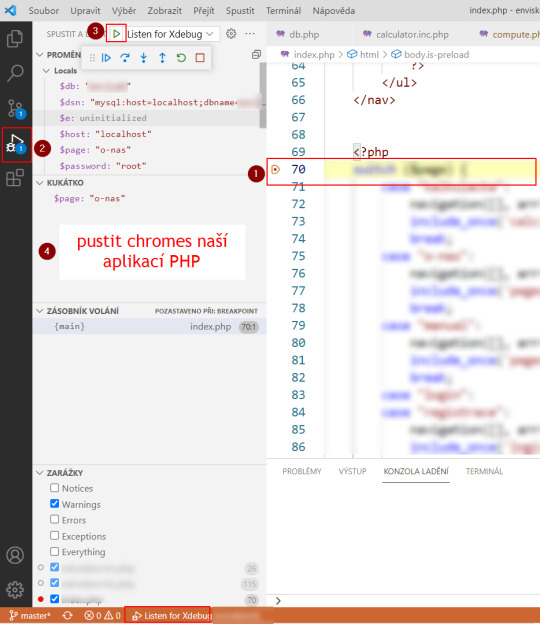Click the master branch in status bar
This screenshot has height=624, width=540.
pos(29,615)
